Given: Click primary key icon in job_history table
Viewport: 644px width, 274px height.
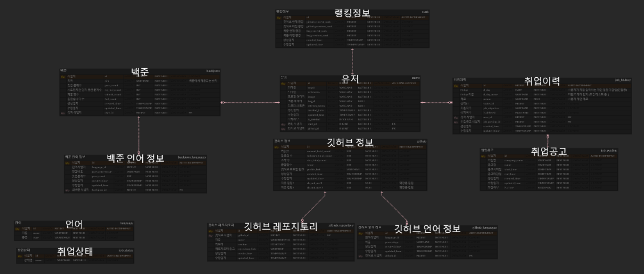Looking at the screenshot, I should click(456, 85).
